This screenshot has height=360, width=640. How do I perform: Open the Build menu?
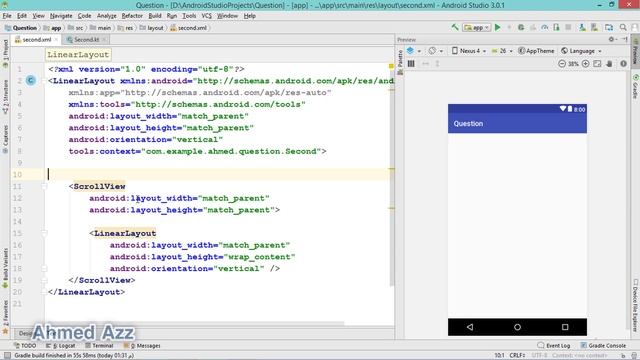pos(155,16)
